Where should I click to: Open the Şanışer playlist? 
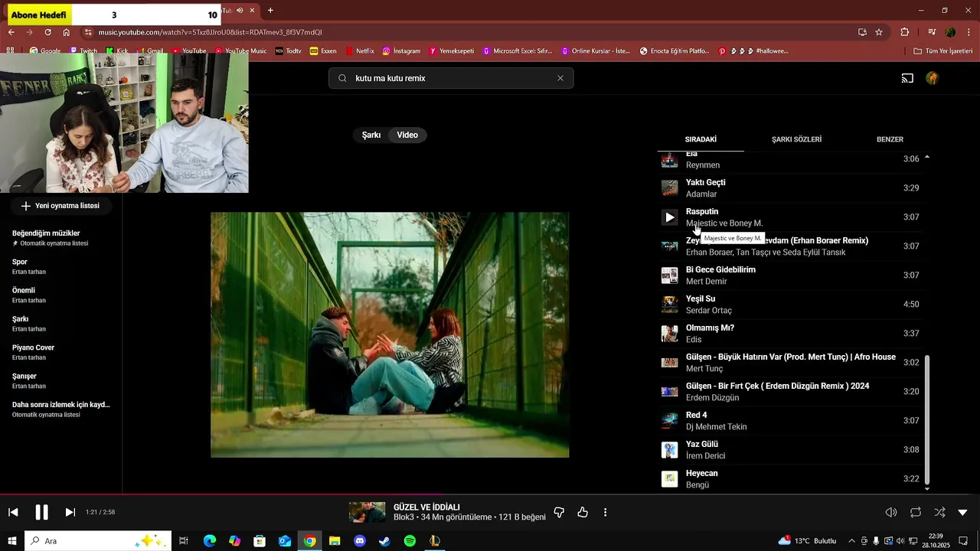pyautogui.click(x=60, y=380)
